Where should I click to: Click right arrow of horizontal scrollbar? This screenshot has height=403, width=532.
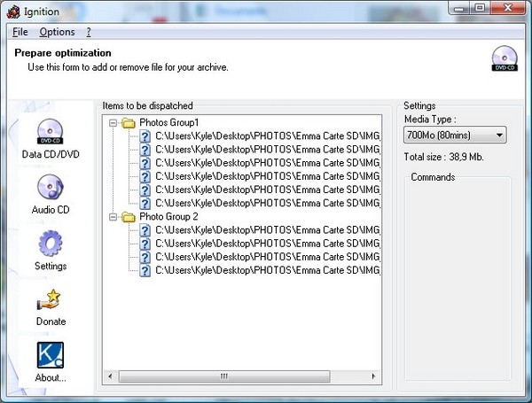pos(374,376)
